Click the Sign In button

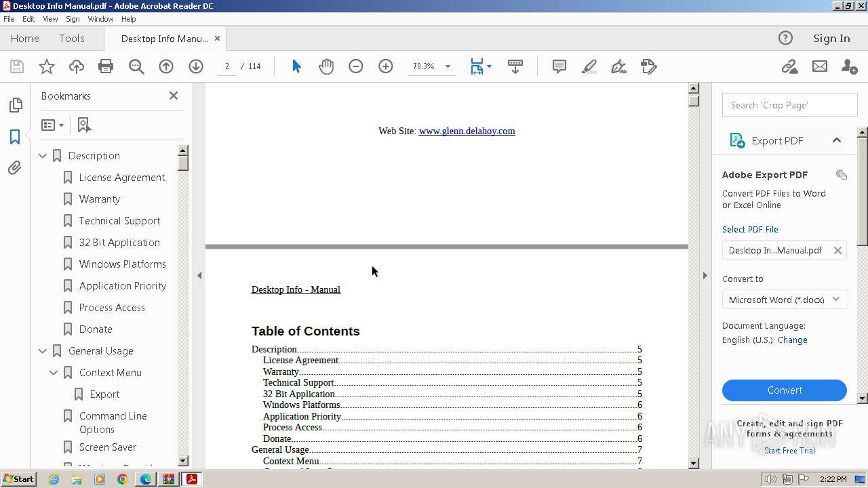[831, 39]
